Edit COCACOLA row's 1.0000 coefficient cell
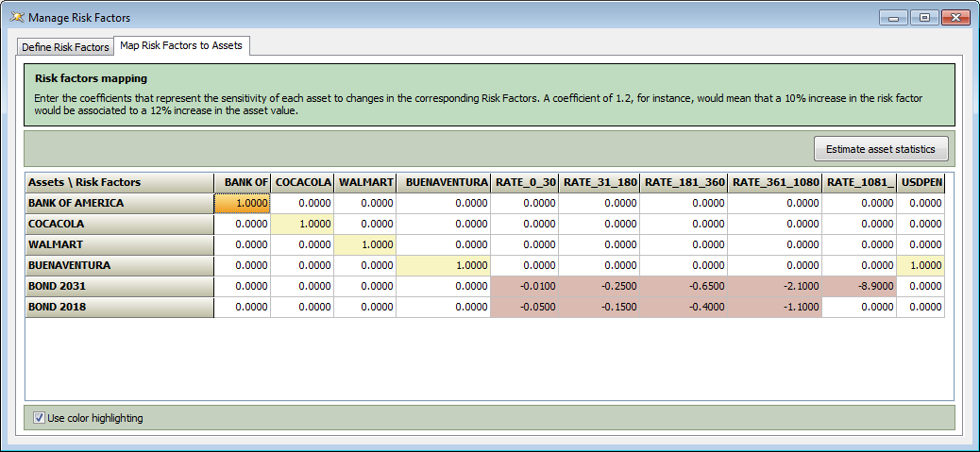 302,225
